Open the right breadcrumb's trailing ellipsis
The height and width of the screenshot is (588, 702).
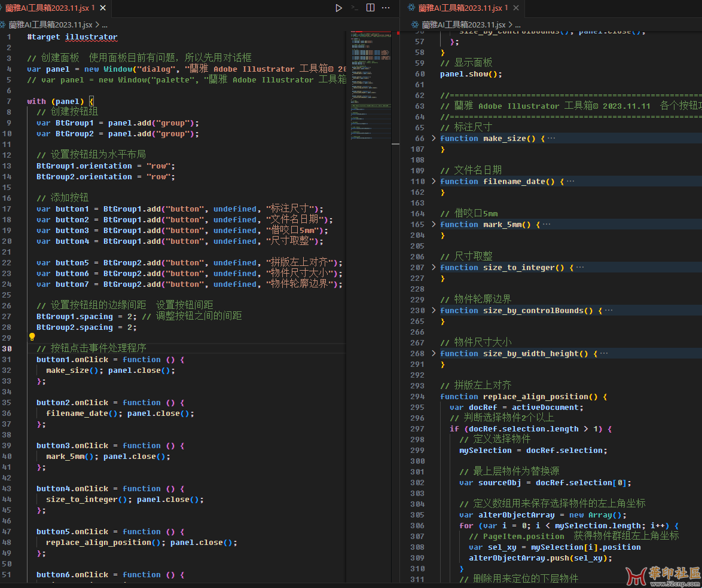click(x=518, y=25)
